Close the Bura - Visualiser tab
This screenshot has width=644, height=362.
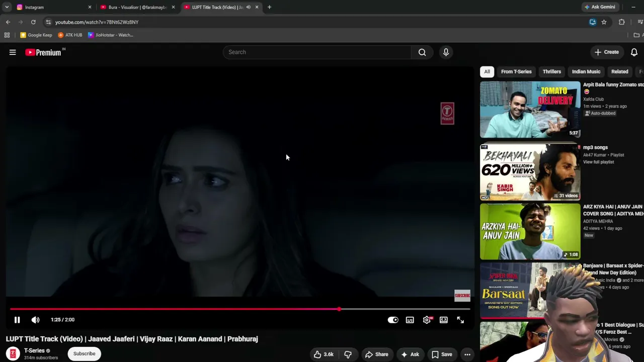pos(173,7)
